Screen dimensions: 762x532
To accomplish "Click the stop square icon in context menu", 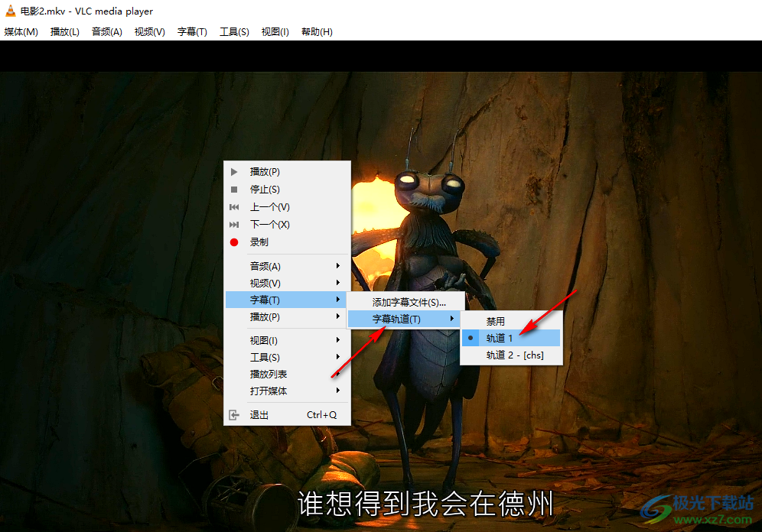I will click(x=234, y=190).
